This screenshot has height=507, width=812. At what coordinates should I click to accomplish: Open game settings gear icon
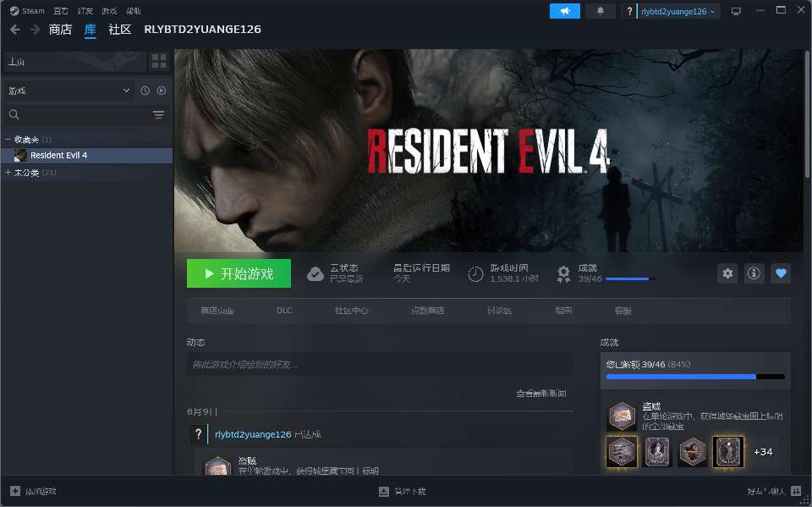click(727, 273)
